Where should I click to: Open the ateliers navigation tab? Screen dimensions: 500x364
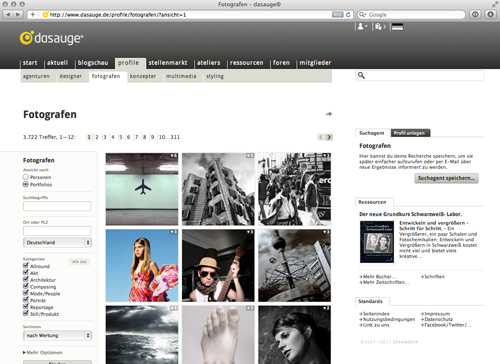point(209,63)
